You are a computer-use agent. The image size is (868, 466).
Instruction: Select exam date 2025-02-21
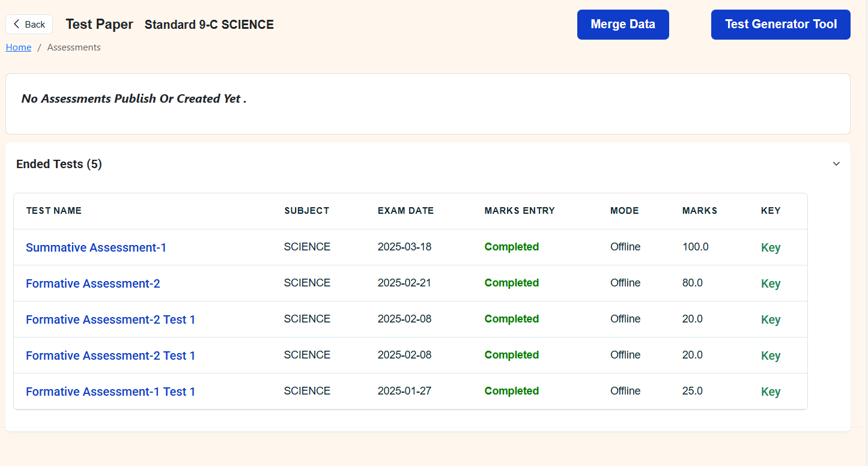[x=404, y=283]
